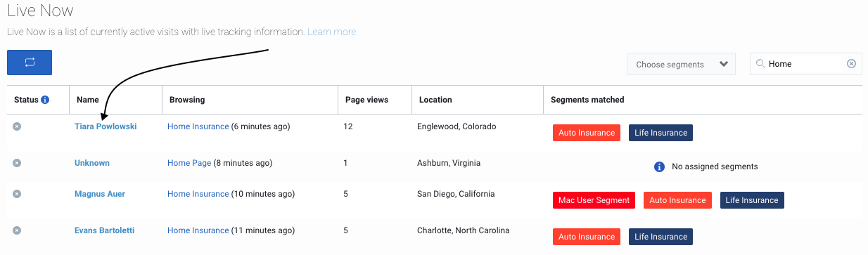
Task: Click the status icon for Evans Bartoletti
Action: point(17,230)
